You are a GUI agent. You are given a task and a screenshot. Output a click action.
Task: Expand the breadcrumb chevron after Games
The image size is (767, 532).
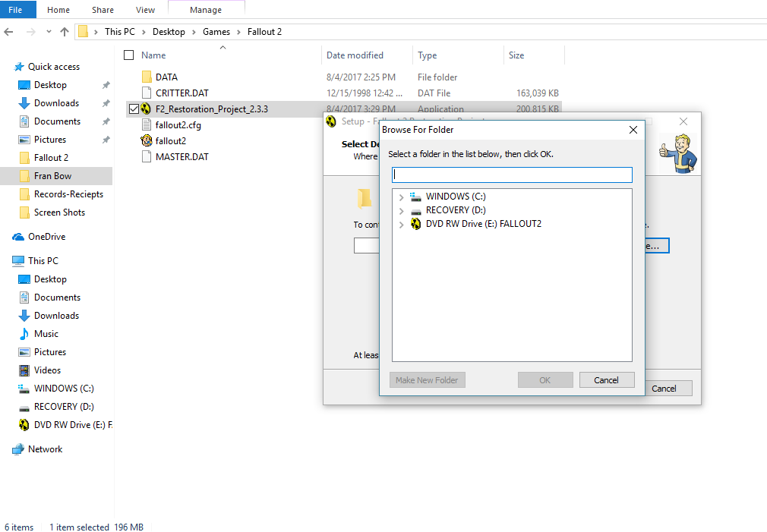[238, 33]
